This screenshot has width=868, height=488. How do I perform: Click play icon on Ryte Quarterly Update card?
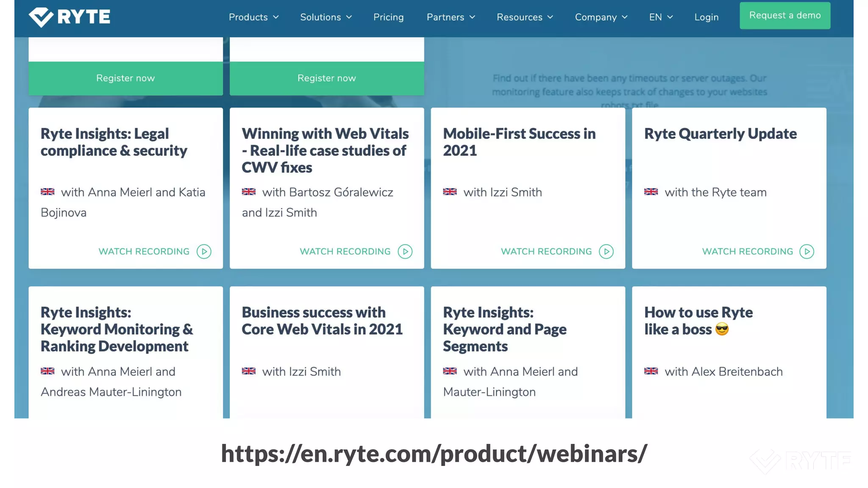point(807,252)
